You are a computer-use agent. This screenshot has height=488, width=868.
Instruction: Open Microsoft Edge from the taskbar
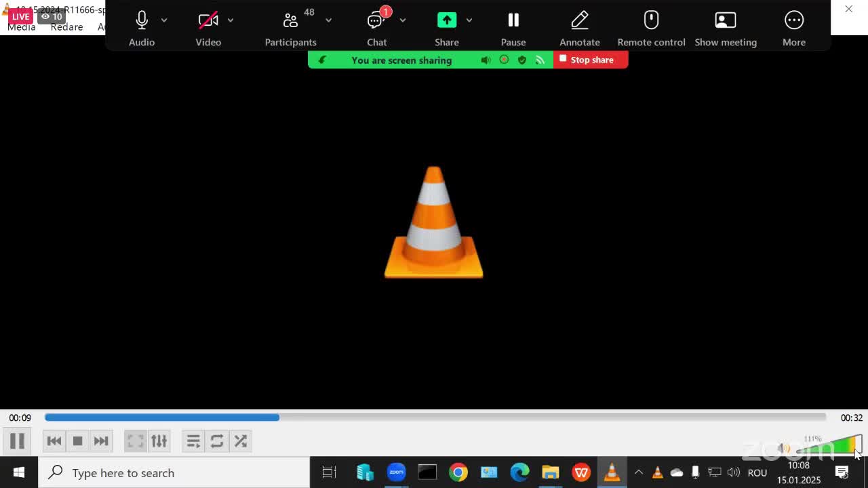(519, 472)
